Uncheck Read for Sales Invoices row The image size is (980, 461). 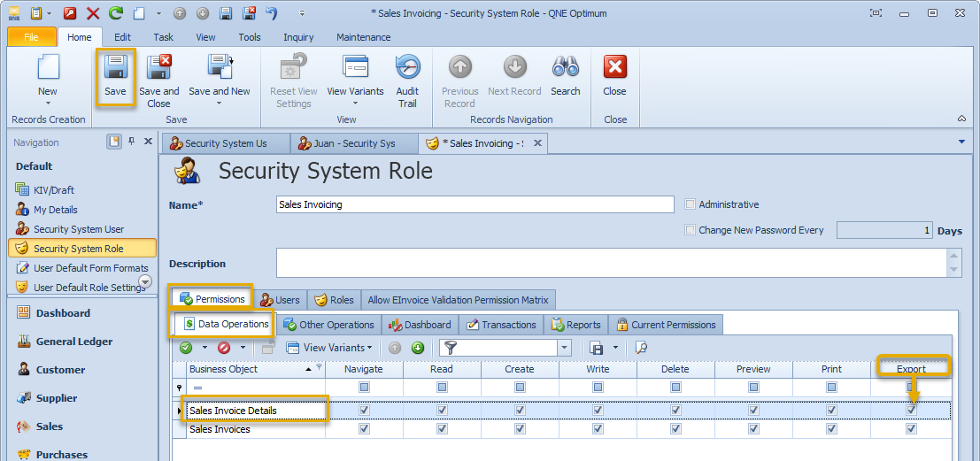[x=442, y=429]
